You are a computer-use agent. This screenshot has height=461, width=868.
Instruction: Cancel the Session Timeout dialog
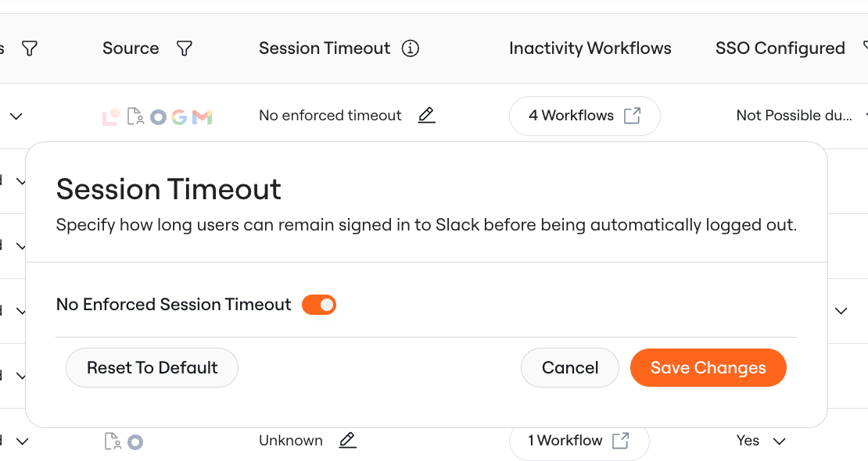point(569,367)
